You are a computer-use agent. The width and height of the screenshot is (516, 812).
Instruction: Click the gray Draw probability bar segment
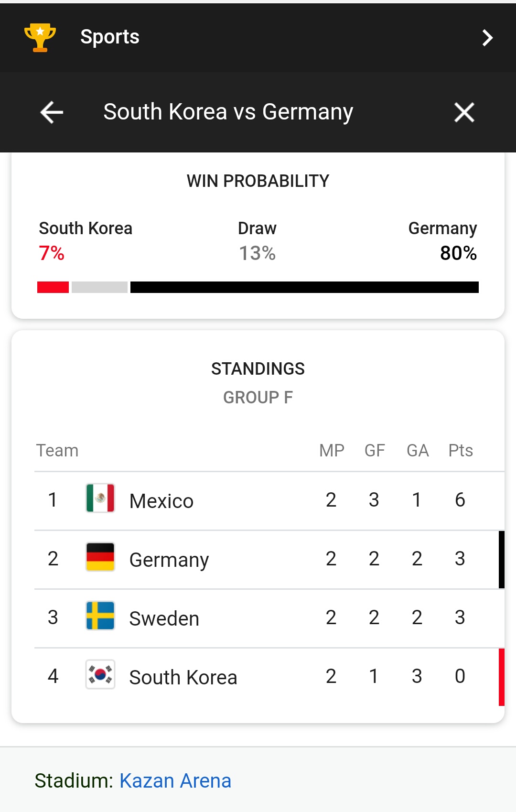point(99,287)
